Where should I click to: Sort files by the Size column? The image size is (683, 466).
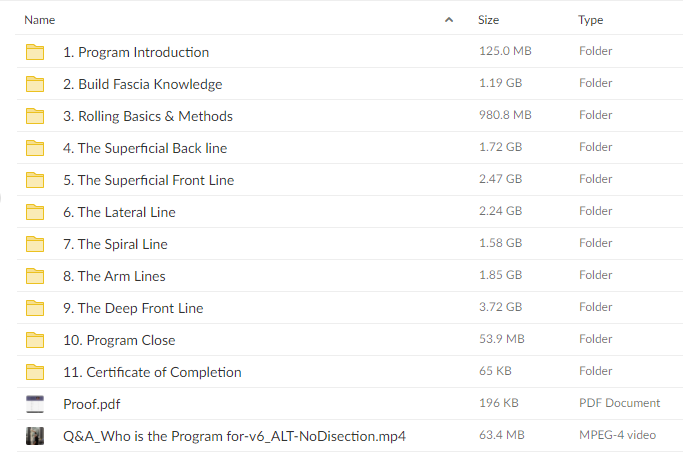[x=488, y=20]
